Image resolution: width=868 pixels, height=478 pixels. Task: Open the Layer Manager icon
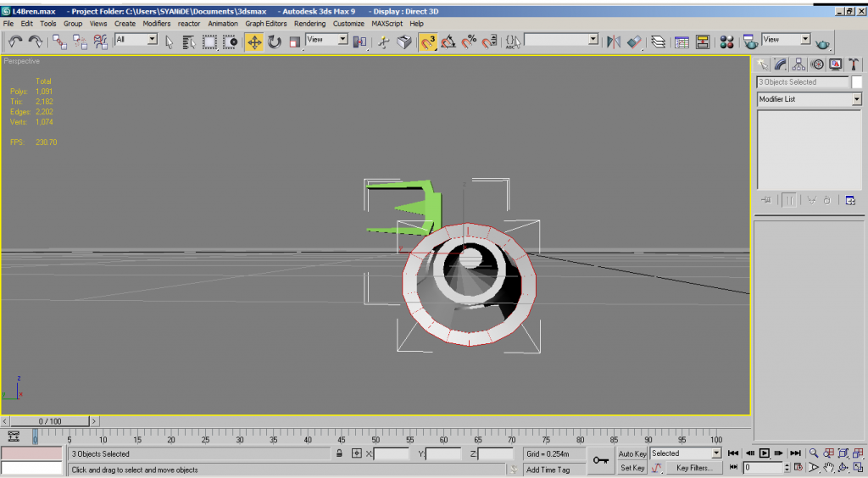coord(658,42)
